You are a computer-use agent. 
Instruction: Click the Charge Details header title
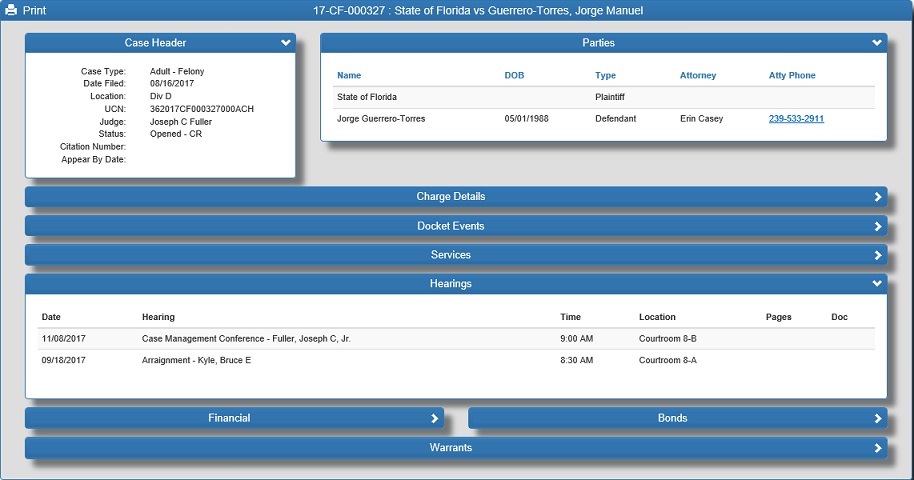coord(450,197)
